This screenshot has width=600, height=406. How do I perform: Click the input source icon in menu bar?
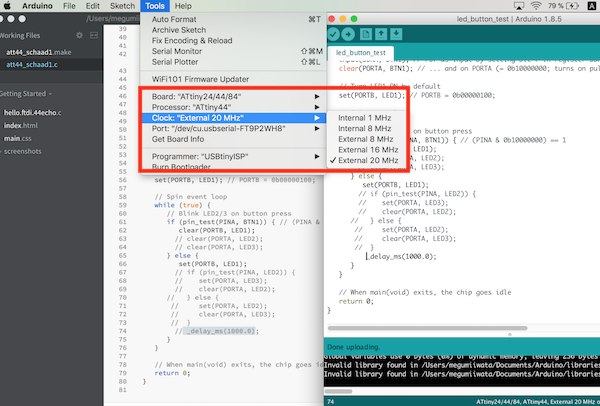[592, 6]
